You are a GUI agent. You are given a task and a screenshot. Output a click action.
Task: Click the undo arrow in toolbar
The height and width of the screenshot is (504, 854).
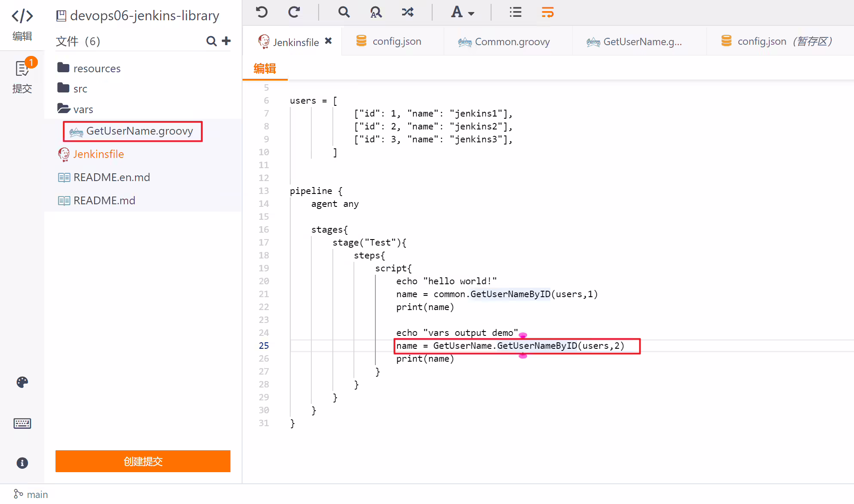tap(261, 12)
